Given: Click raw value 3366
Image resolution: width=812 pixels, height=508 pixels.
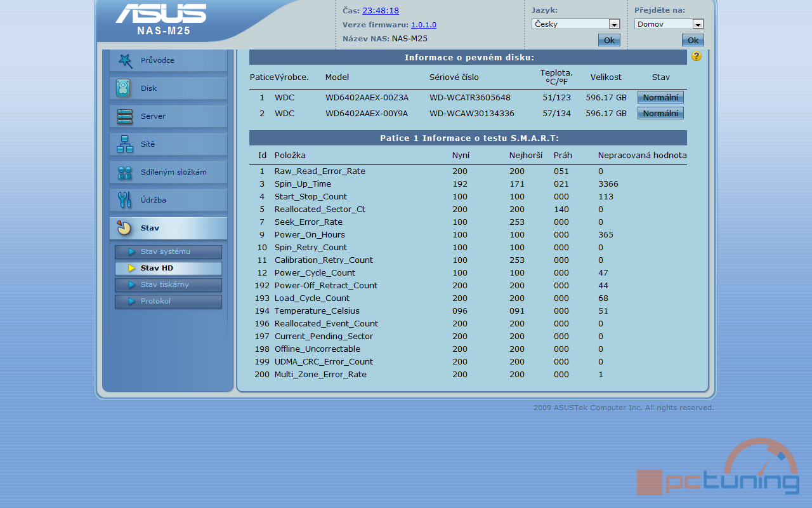Looking at the screenshot, I should click(x=608, y=184).
